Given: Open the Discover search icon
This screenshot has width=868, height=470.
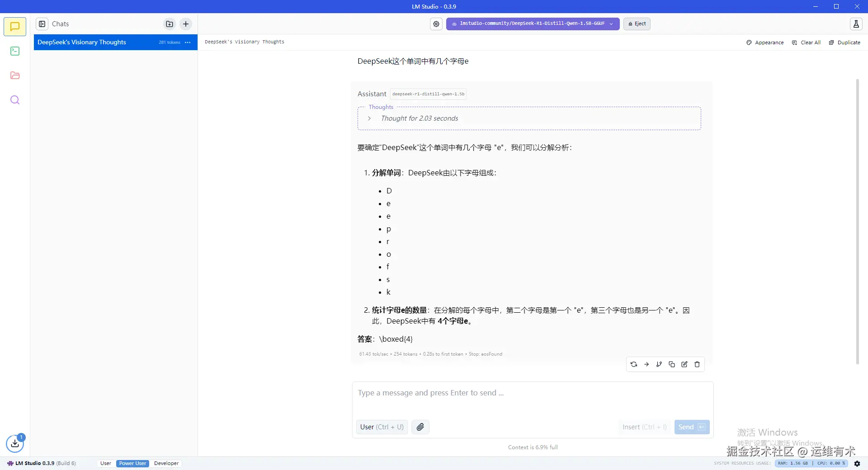Looking at the screenshot, I should coord(15,100).
